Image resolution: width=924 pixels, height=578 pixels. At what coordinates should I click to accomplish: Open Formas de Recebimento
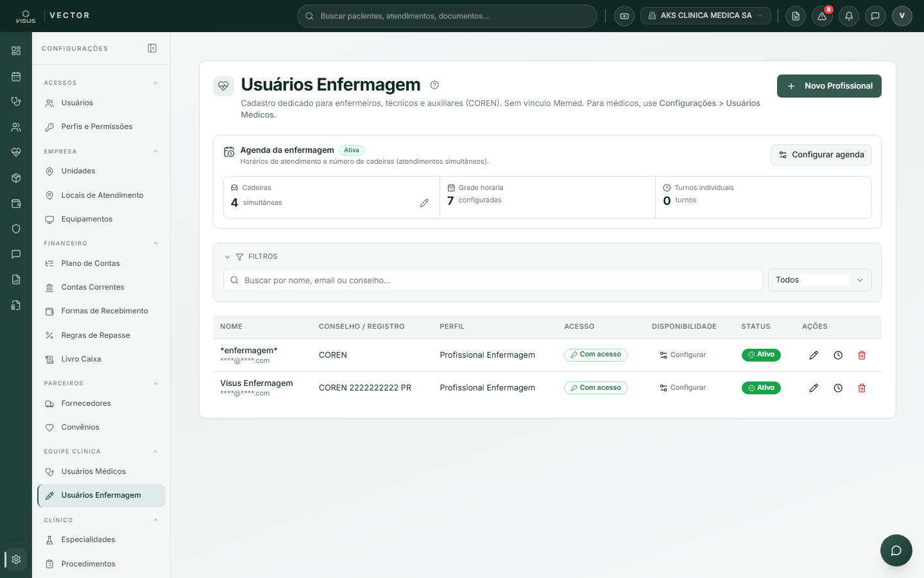tap(101, 311)
